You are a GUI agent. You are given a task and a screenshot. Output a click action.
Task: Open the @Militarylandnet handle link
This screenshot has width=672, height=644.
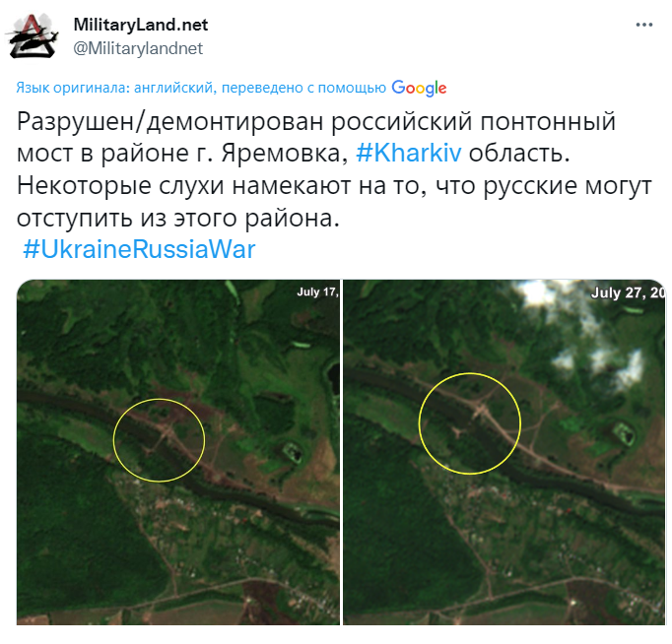[x=138, y=48]
